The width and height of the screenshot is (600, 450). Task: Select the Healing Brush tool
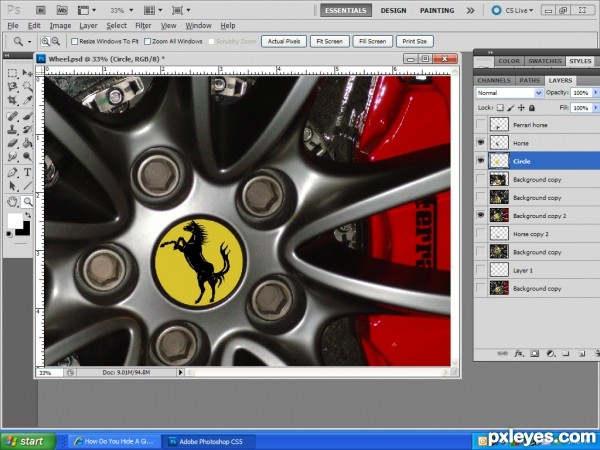(12, 116)
